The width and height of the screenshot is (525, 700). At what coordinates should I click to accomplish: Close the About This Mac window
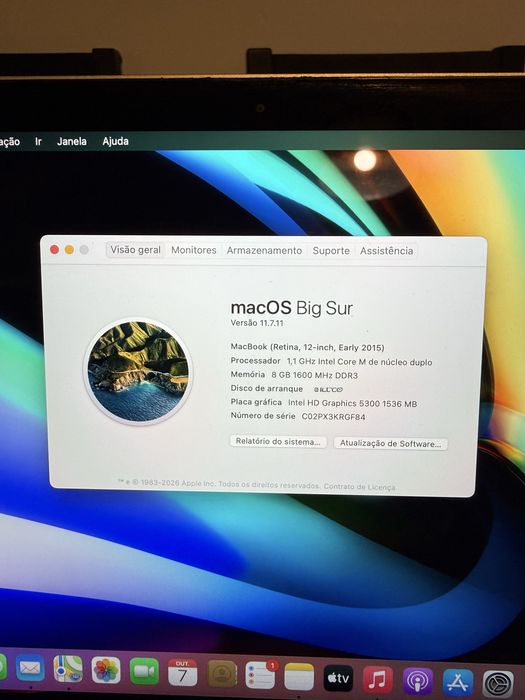tap(55, 250)
